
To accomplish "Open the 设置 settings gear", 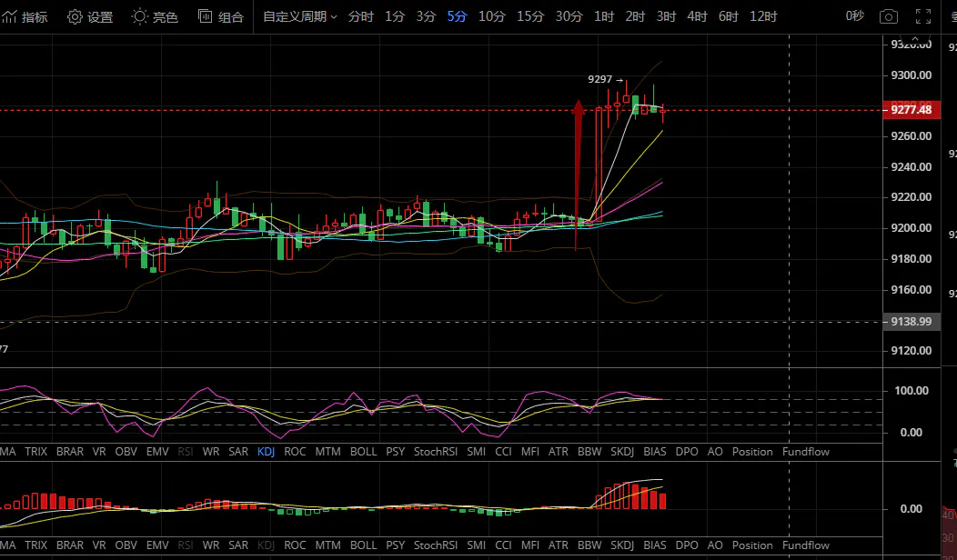I will (90, 17).
